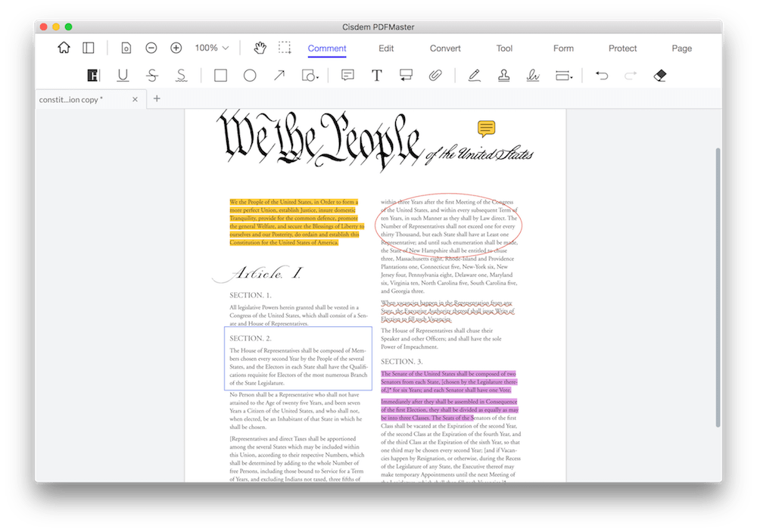Image resolution: width=757 pixels, height=532 pixels.
Task: Select the Hand pan tool
Action: (x=260, y=48)
